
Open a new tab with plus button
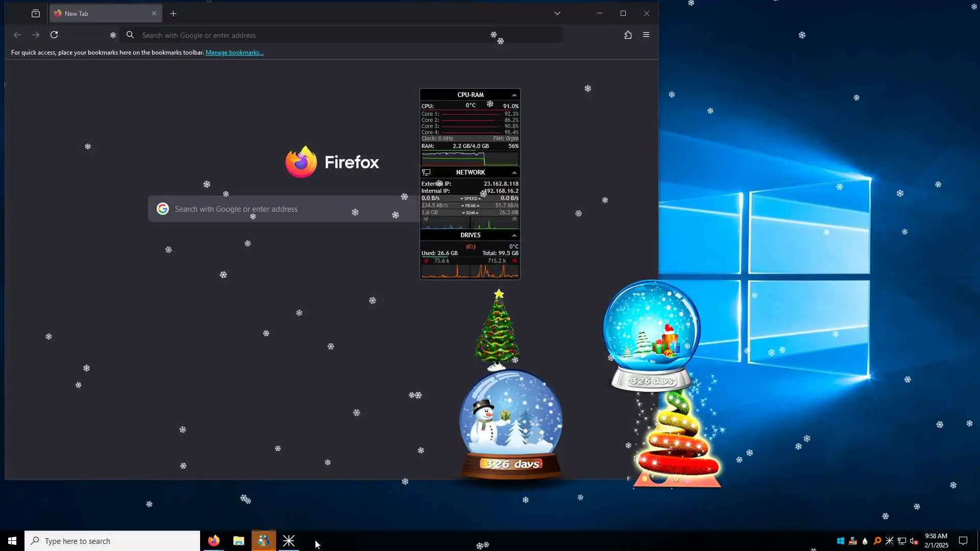tap(174, 14)
